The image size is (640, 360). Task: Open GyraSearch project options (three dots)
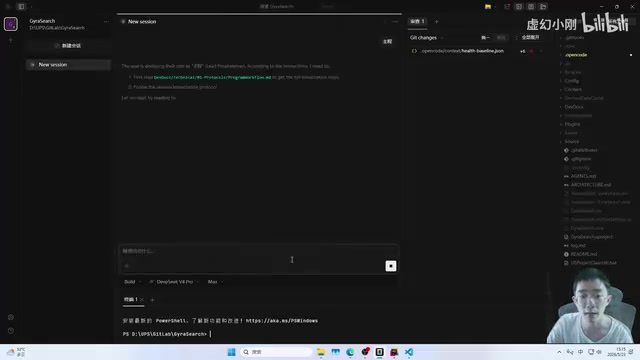pyautogui.click(x=107, y=22)
